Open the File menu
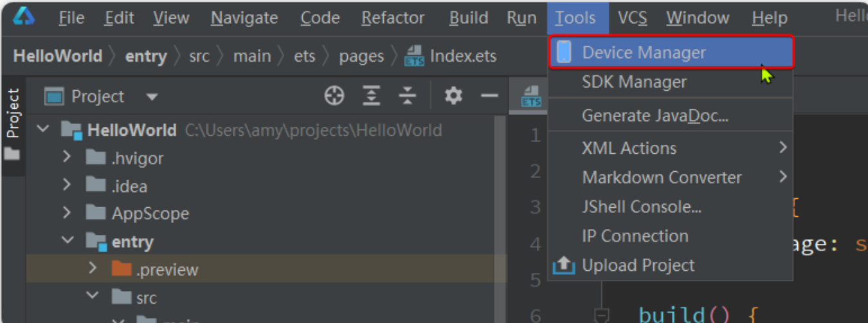868x323 pixels. [x=71, y=18]
